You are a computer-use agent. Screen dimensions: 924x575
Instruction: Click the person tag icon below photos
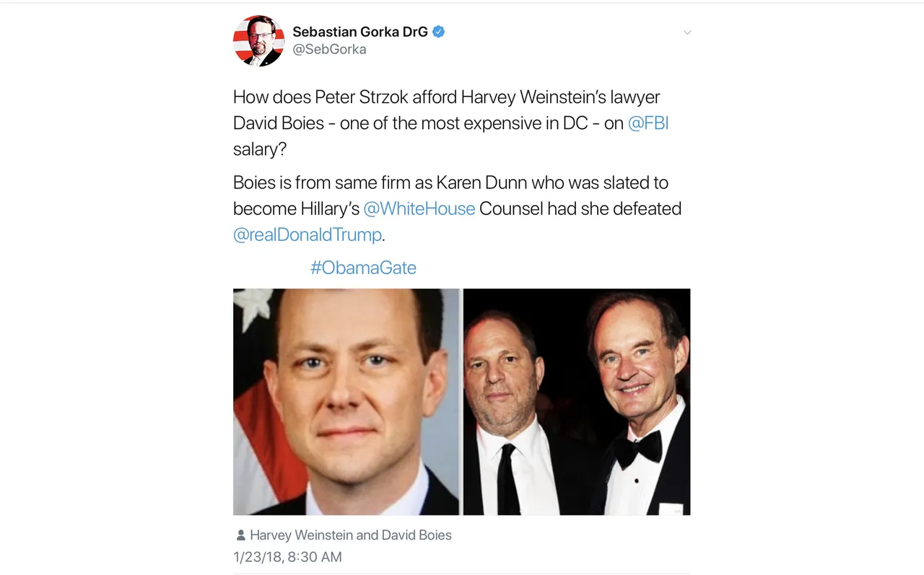click(x=240, y=535)
